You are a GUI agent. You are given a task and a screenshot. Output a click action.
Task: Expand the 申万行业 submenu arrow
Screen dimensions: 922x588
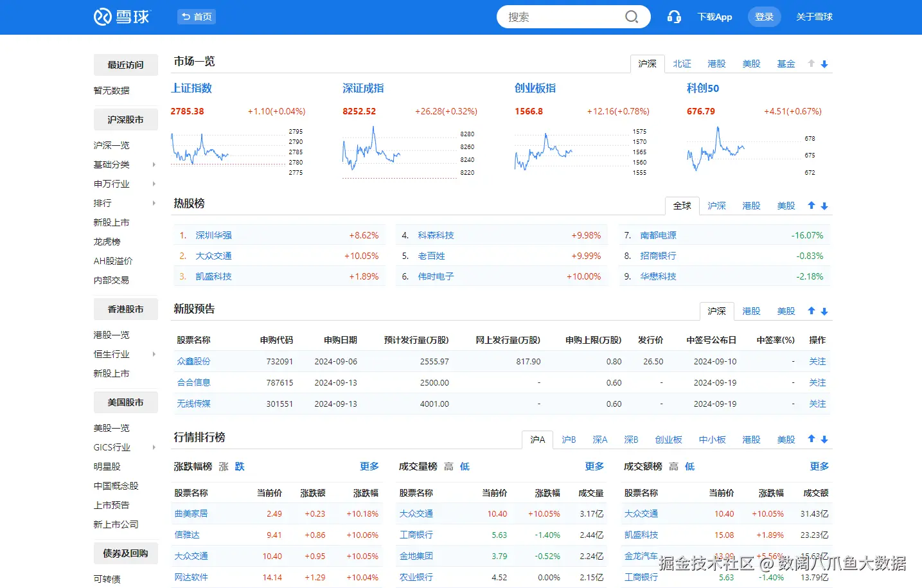click(x=154, y=184)
